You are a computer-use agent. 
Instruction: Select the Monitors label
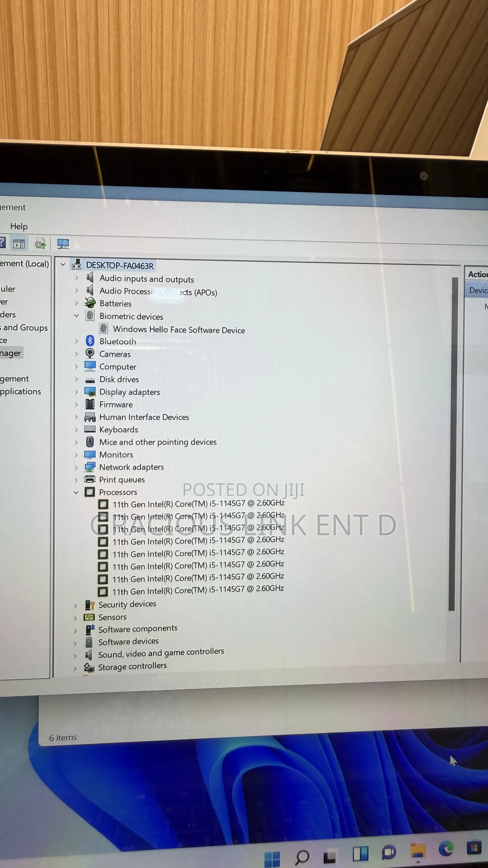(x=116, y=455)
